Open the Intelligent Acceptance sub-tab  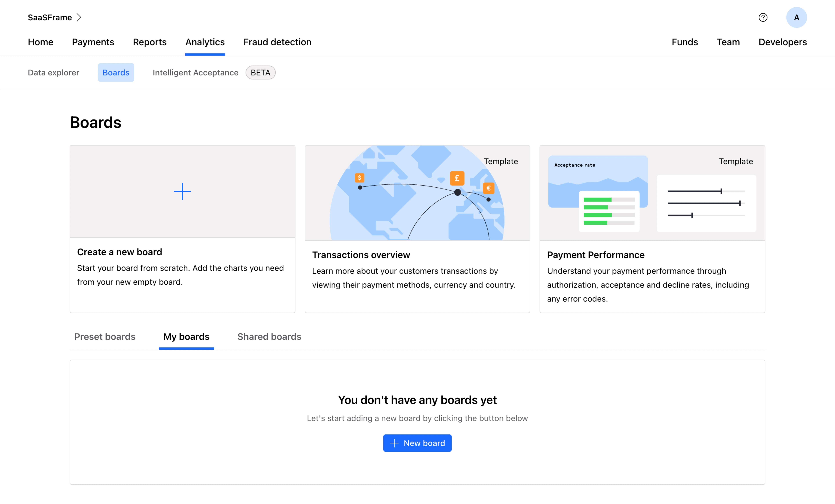(x=196, y=72)
